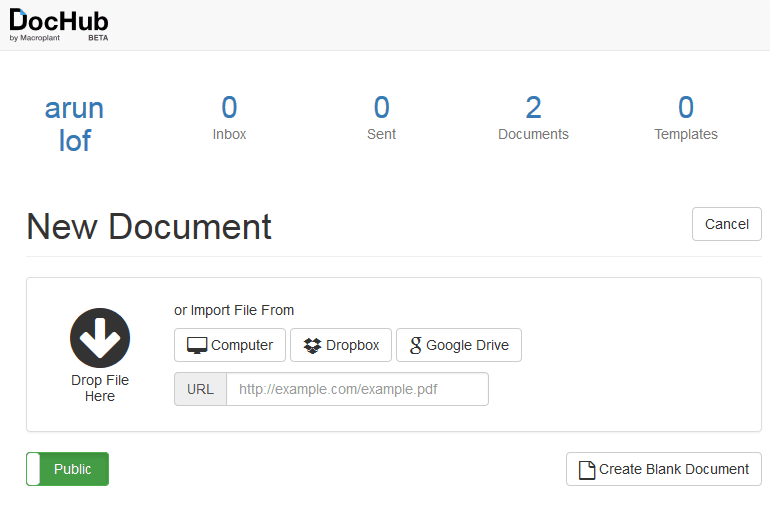Screen dimensions: 770x522
Task: Open arun lof profile link
Action: 75,124
